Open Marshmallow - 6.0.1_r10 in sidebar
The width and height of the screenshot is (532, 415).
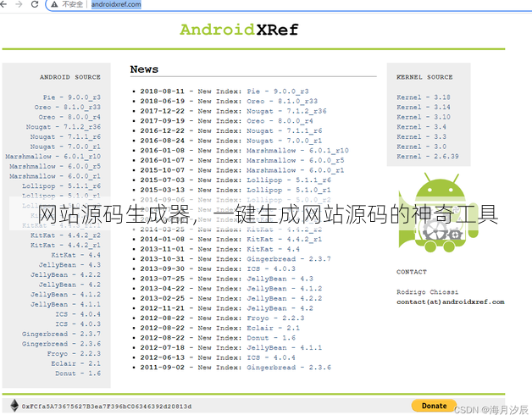click(53, 156)
